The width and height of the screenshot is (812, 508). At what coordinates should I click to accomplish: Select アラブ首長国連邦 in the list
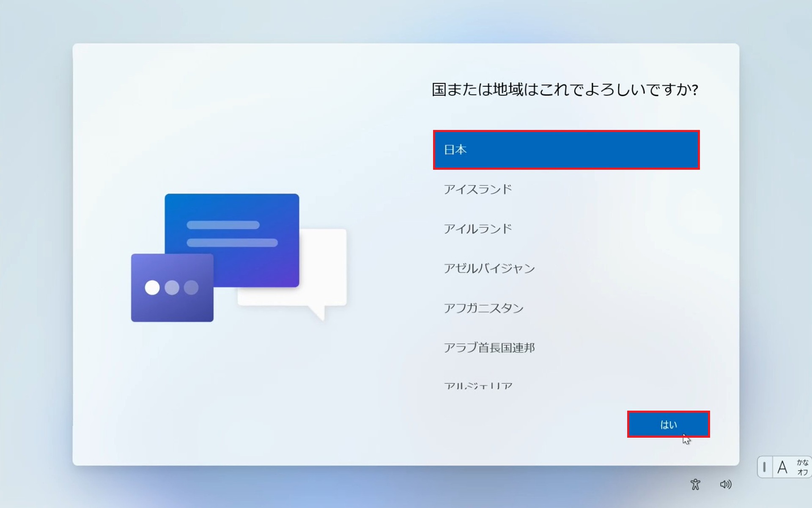[490, 348]
